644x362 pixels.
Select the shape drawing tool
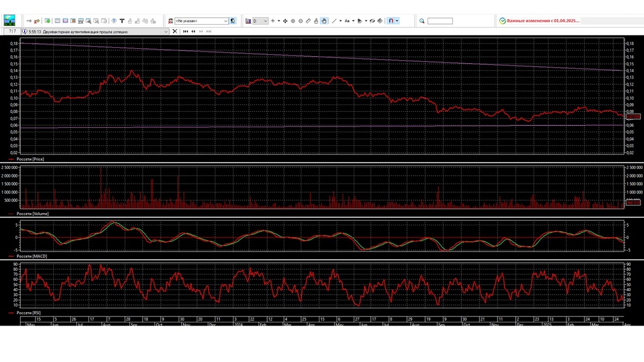click(360, 21)
